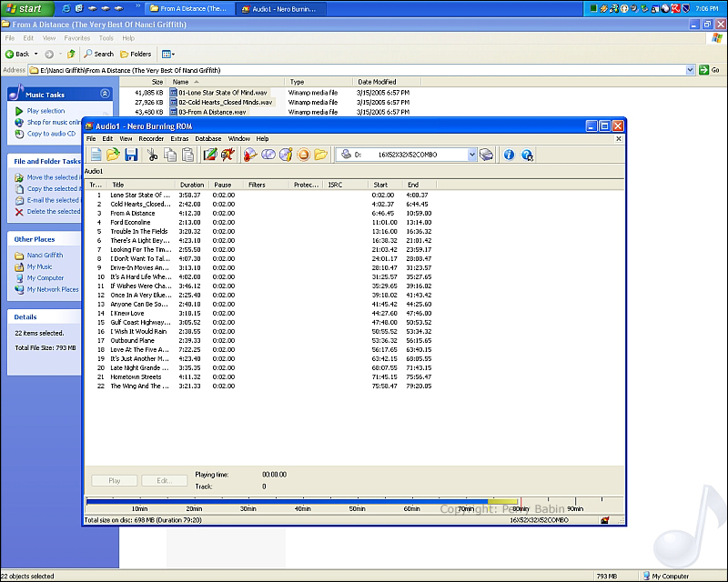Screen dimensions: 728x582
Task: Click the Choose Recorder drive icon
Action: (x=486, y=155)
